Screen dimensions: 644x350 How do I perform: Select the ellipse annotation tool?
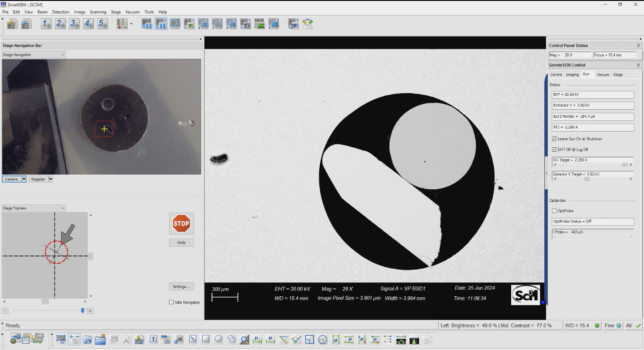click(x=218, y=339)
